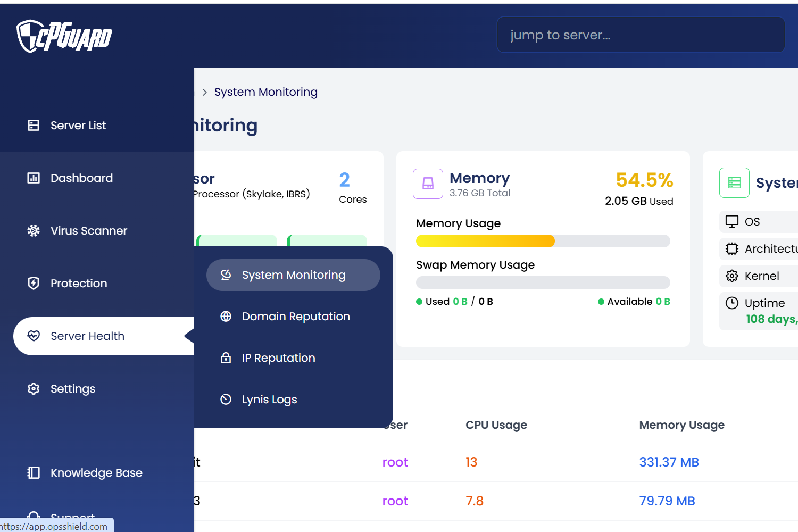Click the Settings gear icon
Screen dimensions: 798x532
(34, 388)
